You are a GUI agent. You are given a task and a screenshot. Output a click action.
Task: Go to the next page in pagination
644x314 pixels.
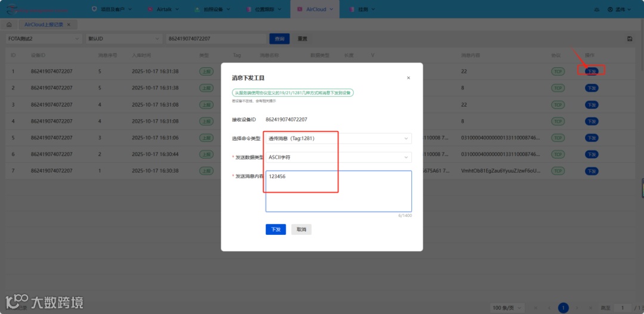tap(577, 308)
